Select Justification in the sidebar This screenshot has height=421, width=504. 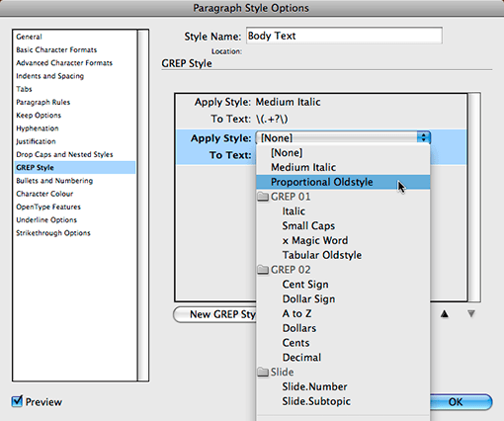click(36, 141)
